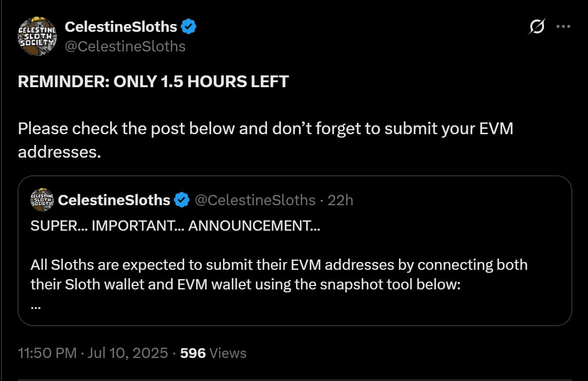View the 596 Views count
588x381 pixels.
[x=213, y=353]
